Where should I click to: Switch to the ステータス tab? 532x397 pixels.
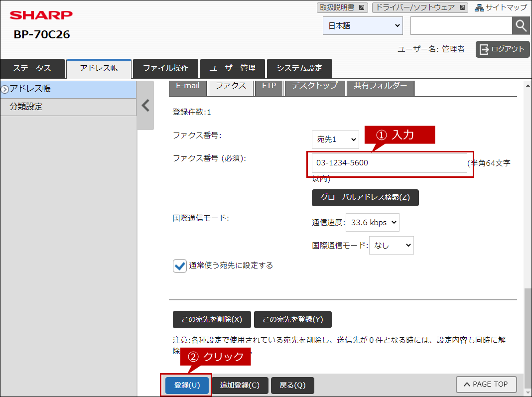(32, 68)
